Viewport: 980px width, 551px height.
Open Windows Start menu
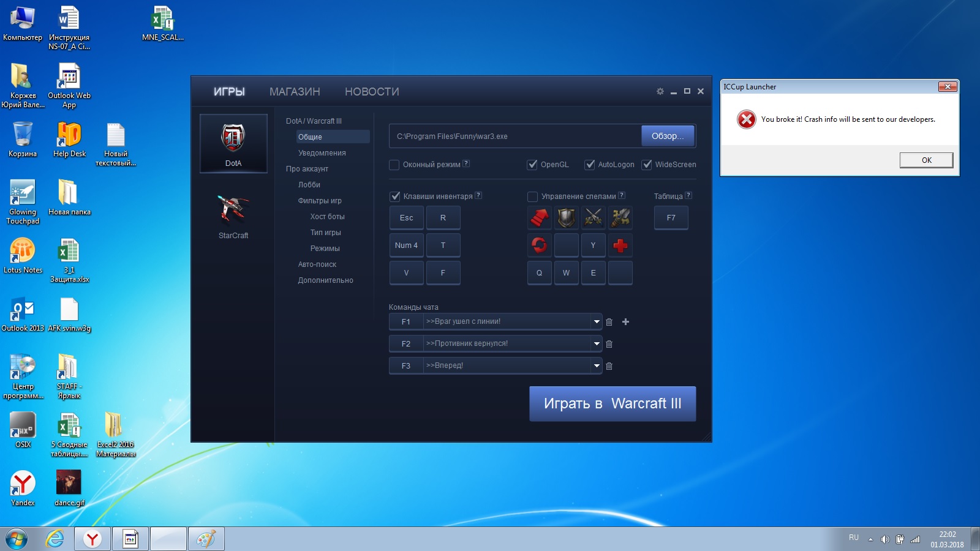17,539
